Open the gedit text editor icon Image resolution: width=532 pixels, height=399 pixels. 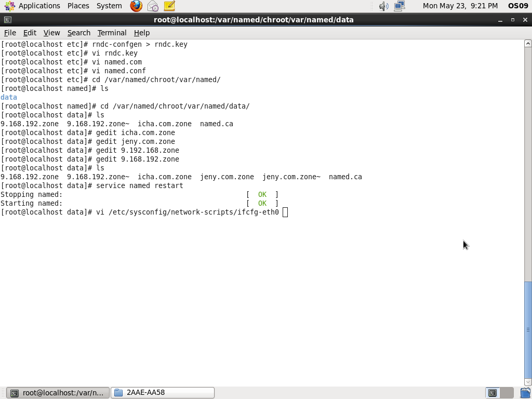pos(168,6)
